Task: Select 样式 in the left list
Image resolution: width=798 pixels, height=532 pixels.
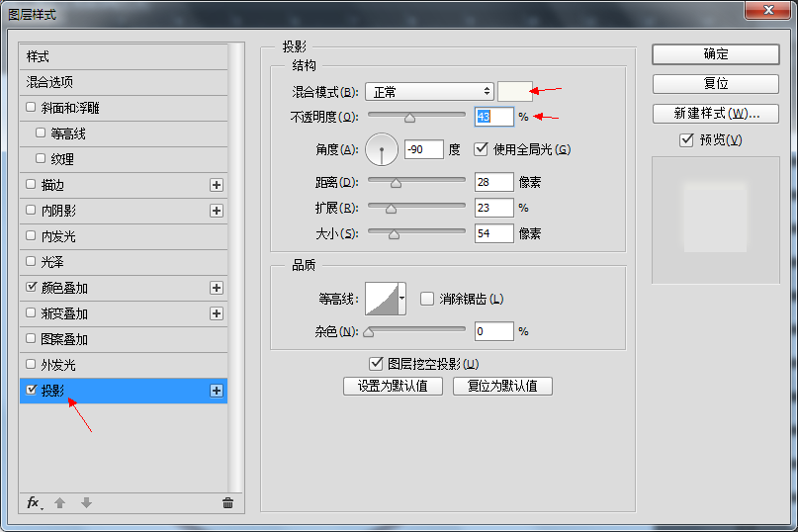Action: pos(124,56)
